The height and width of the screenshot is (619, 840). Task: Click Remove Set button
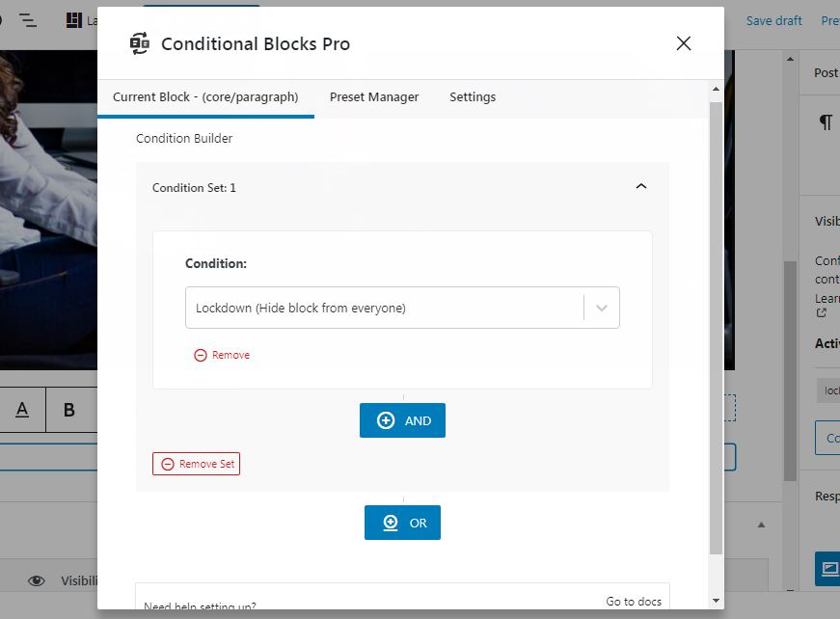pyautogui.click(x=196, y=464)
